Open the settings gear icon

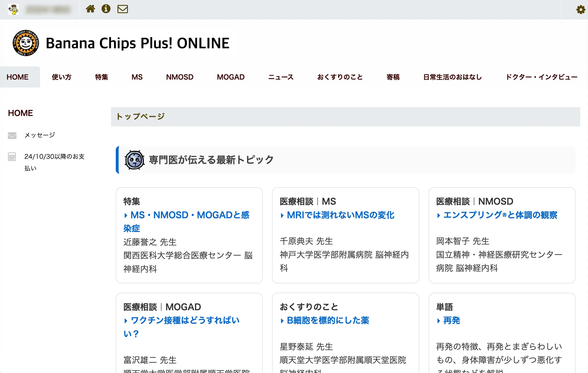point(581,10)
